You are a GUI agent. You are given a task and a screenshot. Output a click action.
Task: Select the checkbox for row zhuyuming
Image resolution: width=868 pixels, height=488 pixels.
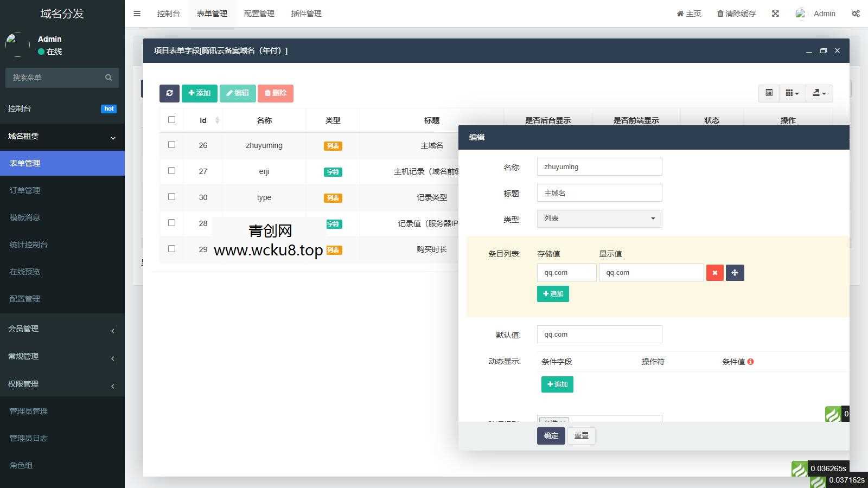click(x=172, y=145)
